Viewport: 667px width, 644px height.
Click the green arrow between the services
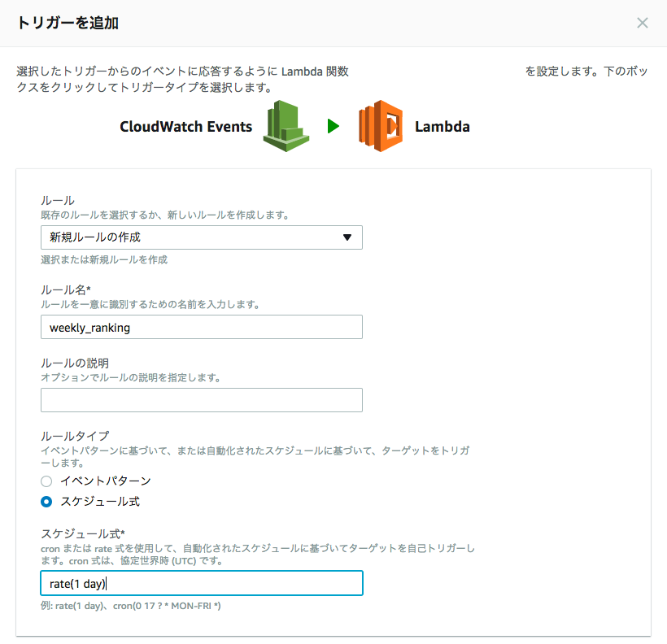click(333, 126)
